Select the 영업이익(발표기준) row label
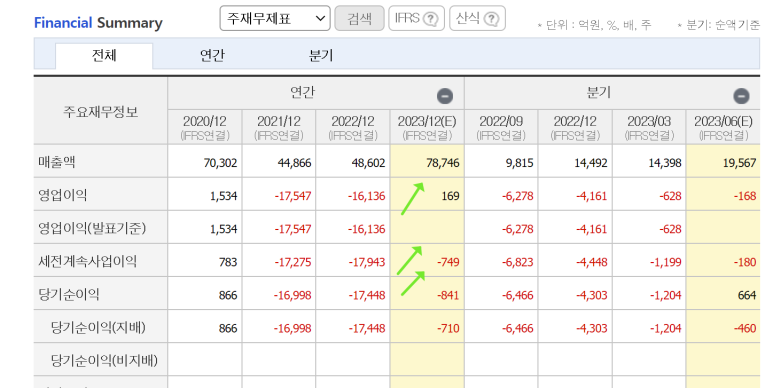Viewport: 773px width, 388px height. tap(92, 228)
